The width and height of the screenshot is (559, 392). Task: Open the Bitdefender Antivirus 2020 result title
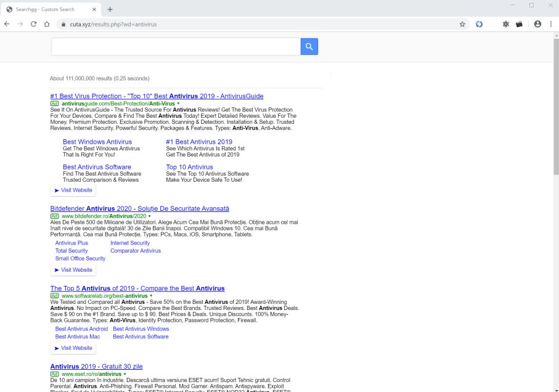(140, 208)
